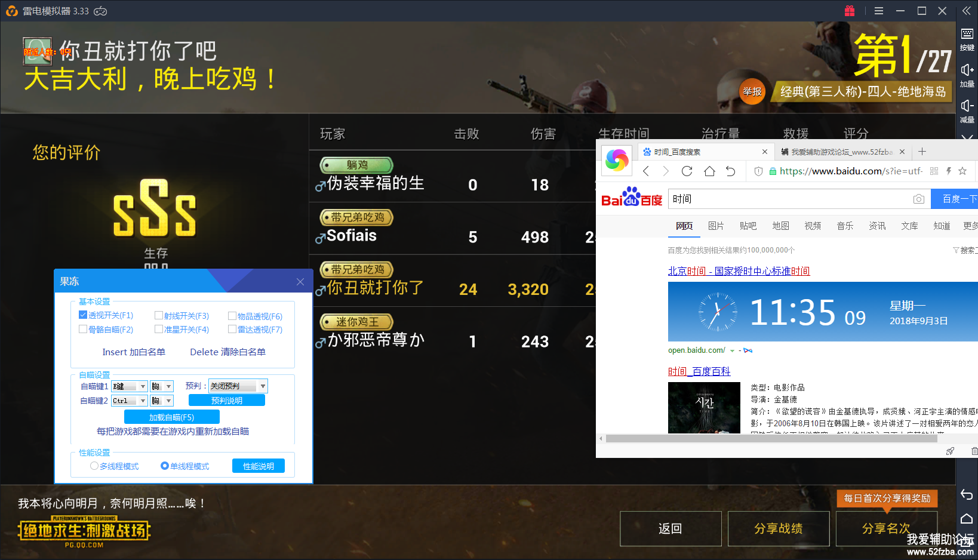Screen dimensions: 978x560
Task: Click the camera image search icon
Action: point(919,199)
